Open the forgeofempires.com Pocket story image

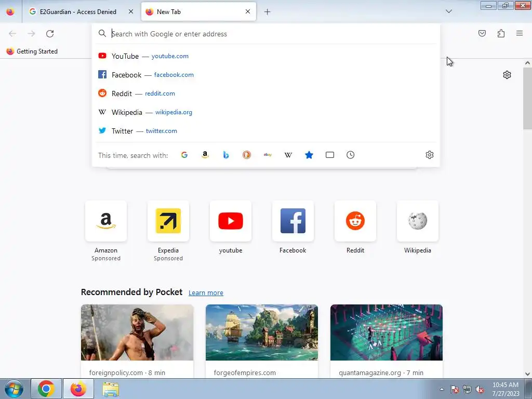262,332
